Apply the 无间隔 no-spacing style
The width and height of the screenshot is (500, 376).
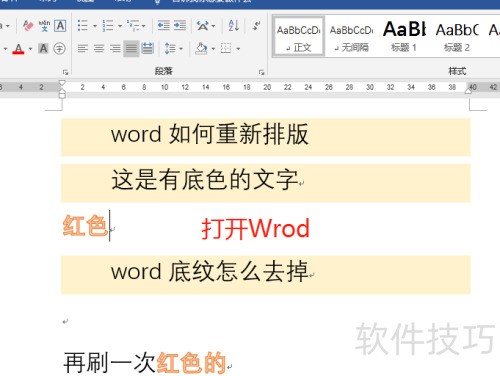click(x=352, y=36)
